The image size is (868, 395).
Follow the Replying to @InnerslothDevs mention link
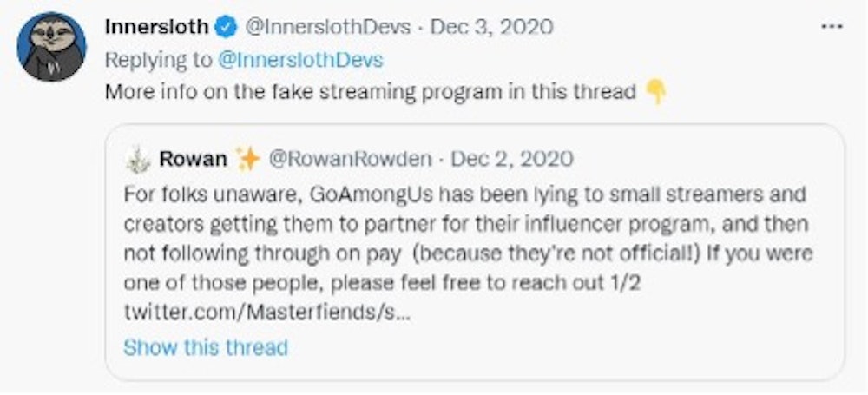coord(300,60)
